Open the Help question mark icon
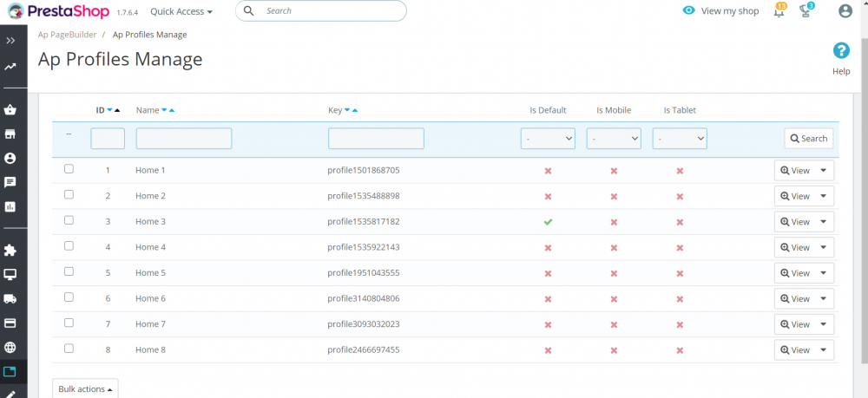This screenshot has width=868, height=398. (x=841, y=51)
